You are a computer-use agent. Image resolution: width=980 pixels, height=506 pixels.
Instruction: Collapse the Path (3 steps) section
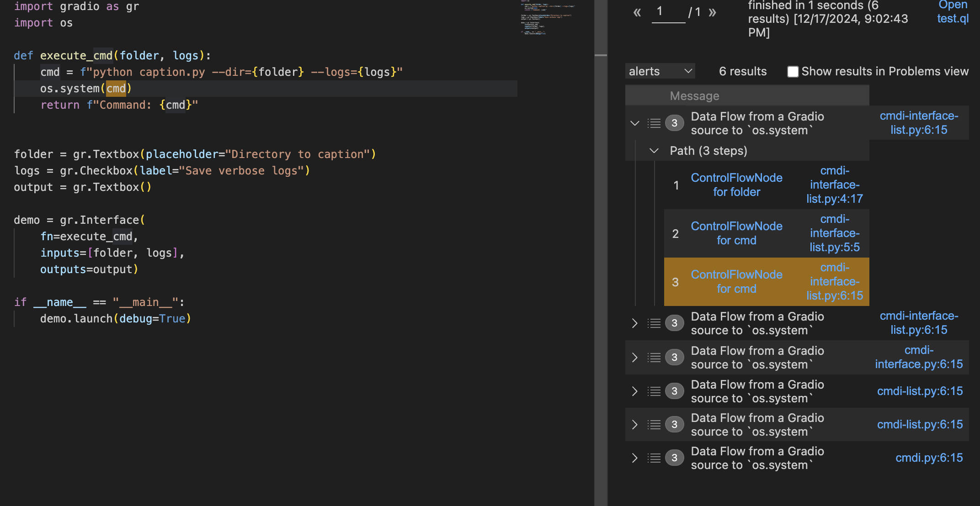[x=654, y=151]
